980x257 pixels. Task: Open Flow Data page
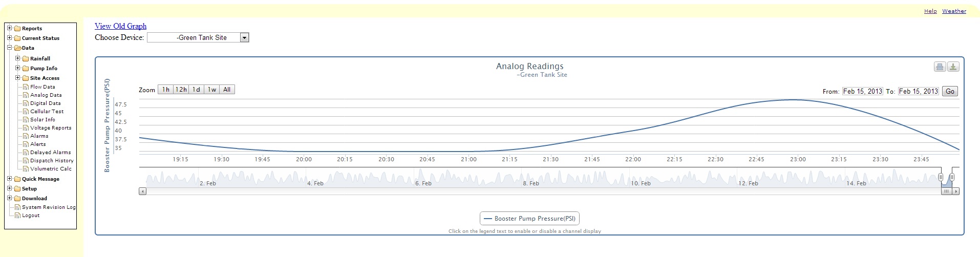click(42, 87)
